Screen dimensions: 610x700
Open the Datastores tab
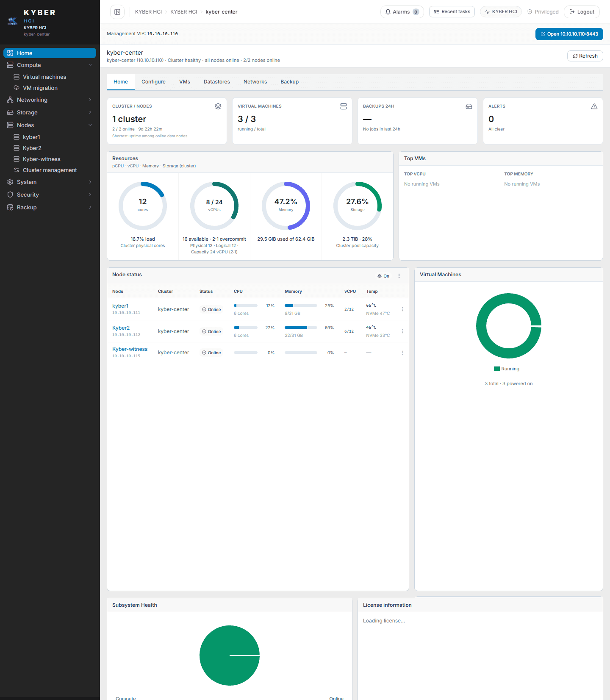pos(217,82)
